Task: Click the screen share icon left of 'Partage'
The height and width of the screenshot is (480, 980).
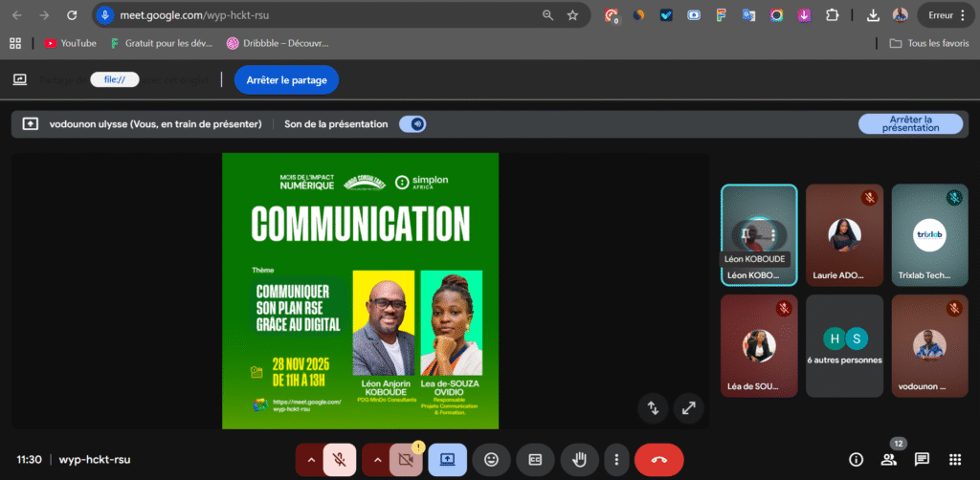Action: (x=20, y=79)
